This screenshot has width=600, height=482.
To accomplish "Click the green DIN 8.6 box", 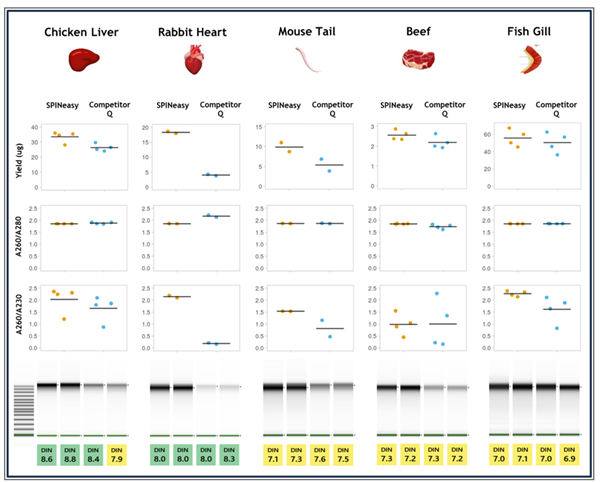I will tap(48, 456).
